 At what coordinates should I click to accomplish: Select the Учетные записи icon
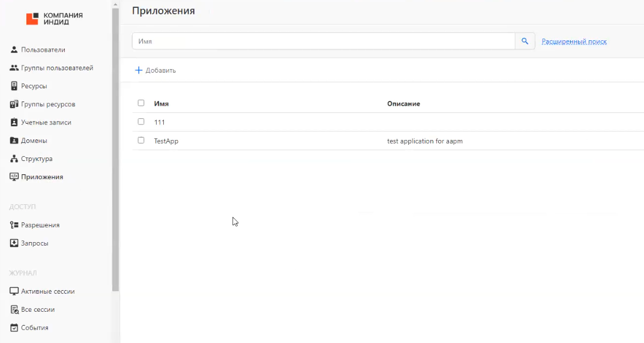(14, 123)
